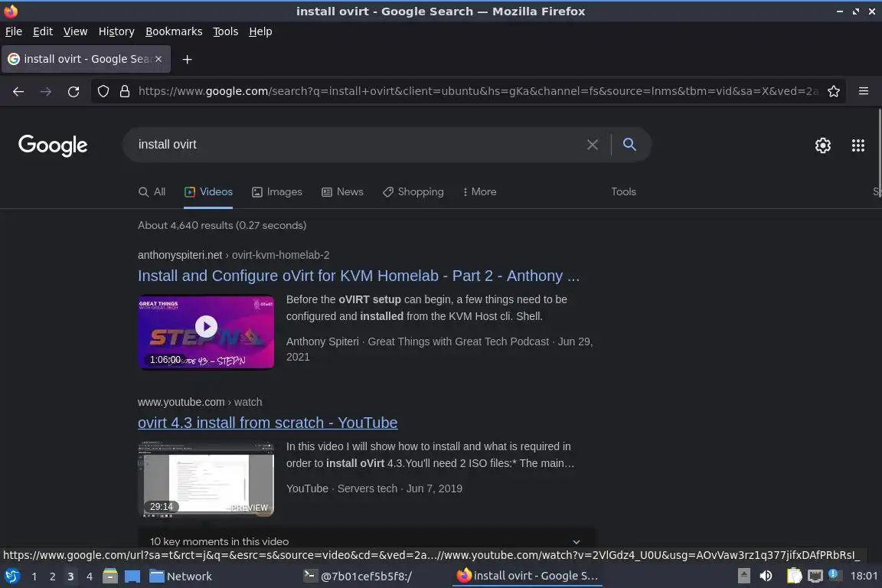
Task: Open the notification tray icon
Action: pos(835,575)
